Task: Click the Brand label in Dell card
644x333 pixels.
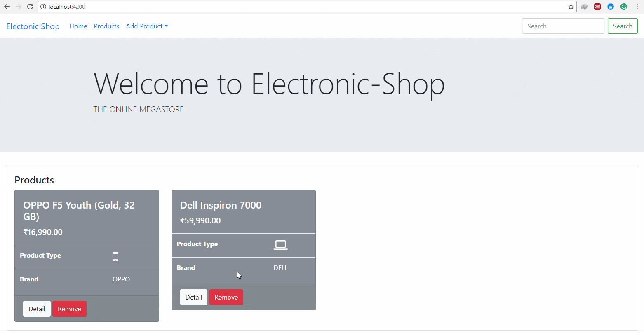Action: (x=186, y=267)
